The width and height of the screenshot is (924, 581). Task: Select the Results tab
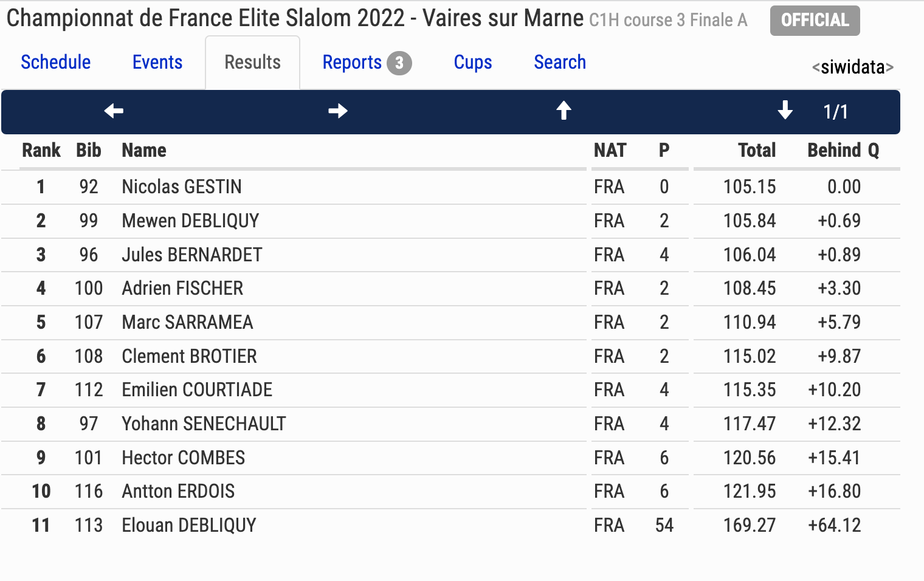point(252,62)
